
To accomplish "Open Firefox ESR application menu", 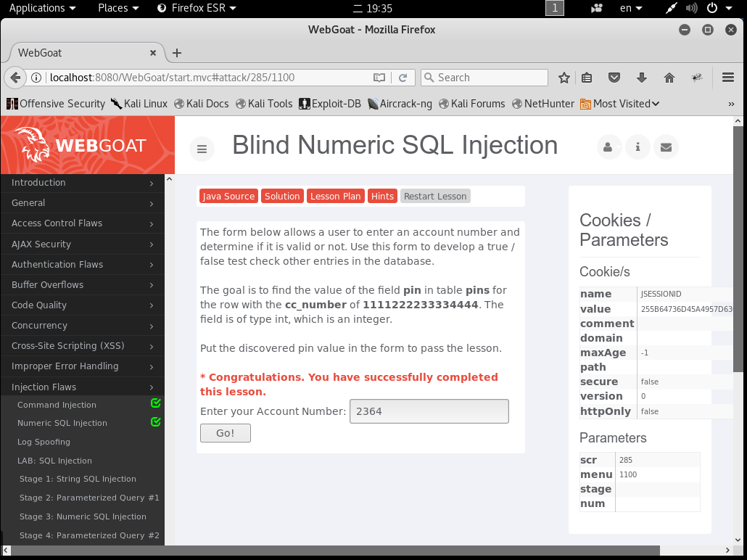I will [197, 8].
